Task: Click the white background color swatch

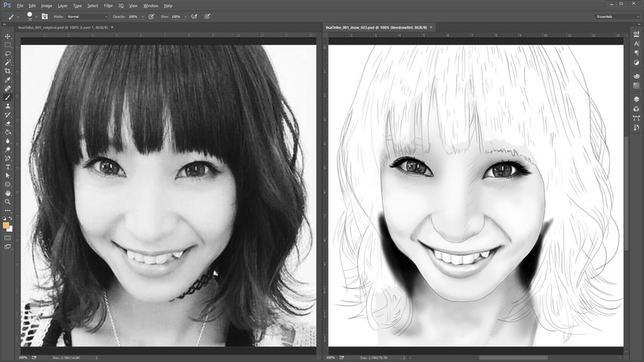Action: point(11,229)
